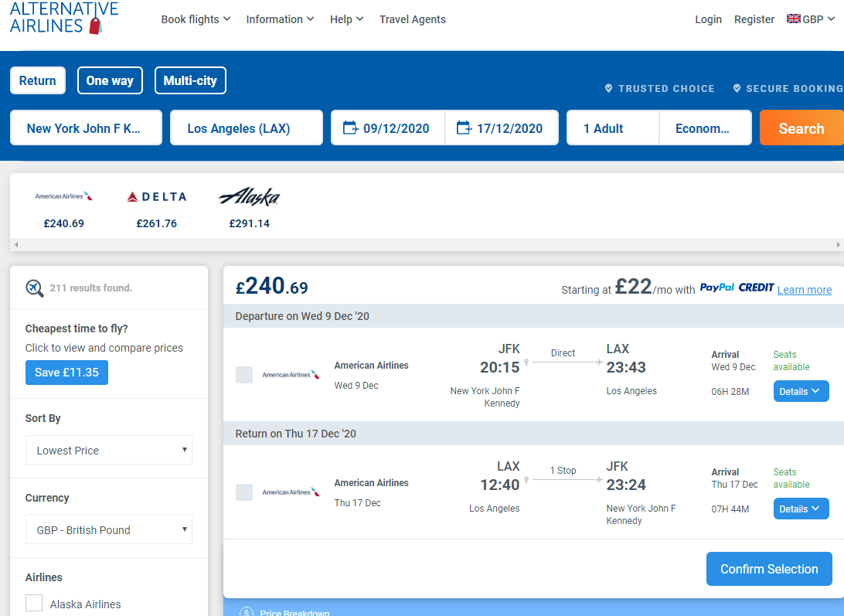Expand Details for the outbound flight
Viewport: 844px width, 616px height.
click(x=801, y=391)
